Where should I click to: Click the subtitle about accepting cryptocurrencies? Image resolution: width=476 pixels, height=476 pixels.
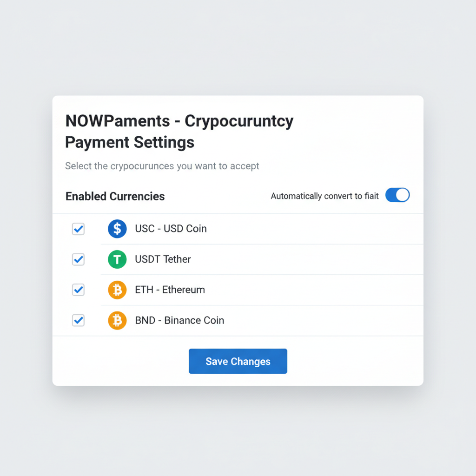(162, 166)
